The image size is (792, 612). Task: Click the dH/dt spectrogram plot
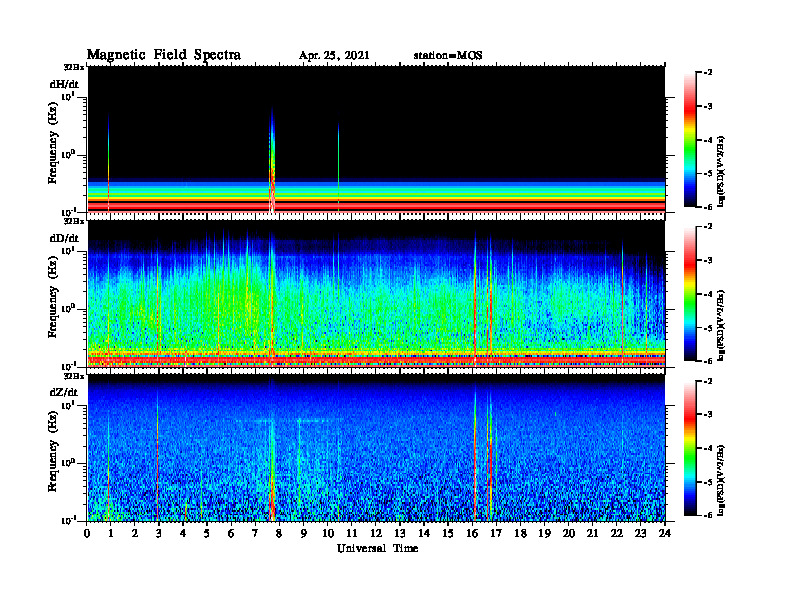[376, 139]
